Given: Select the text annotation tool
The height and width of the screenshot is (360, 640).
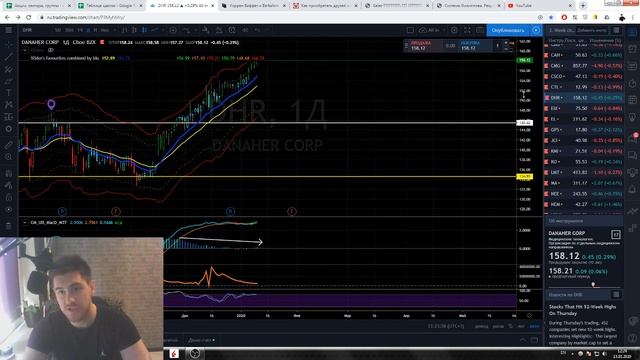Looking at the screenshot, I should pos(8,93).
